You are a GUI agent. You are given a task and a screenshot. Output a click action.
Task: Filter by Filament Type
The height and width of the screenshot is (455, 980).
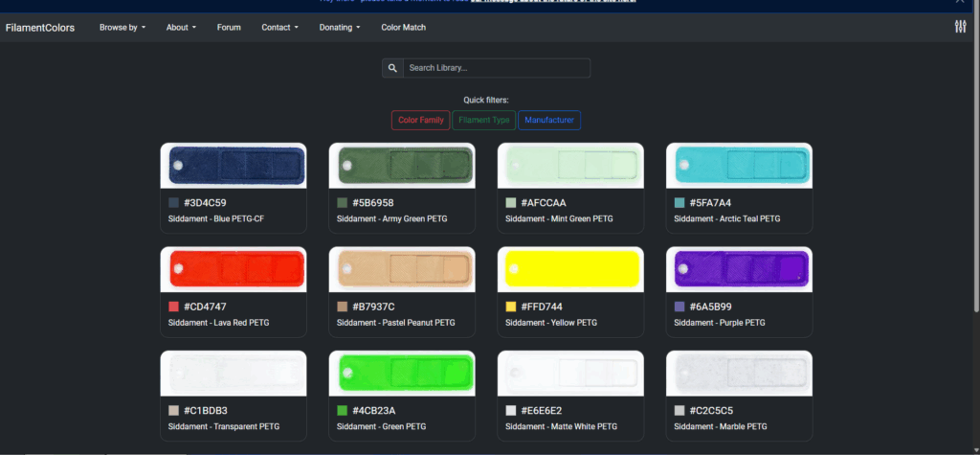[x=483, y=120]
